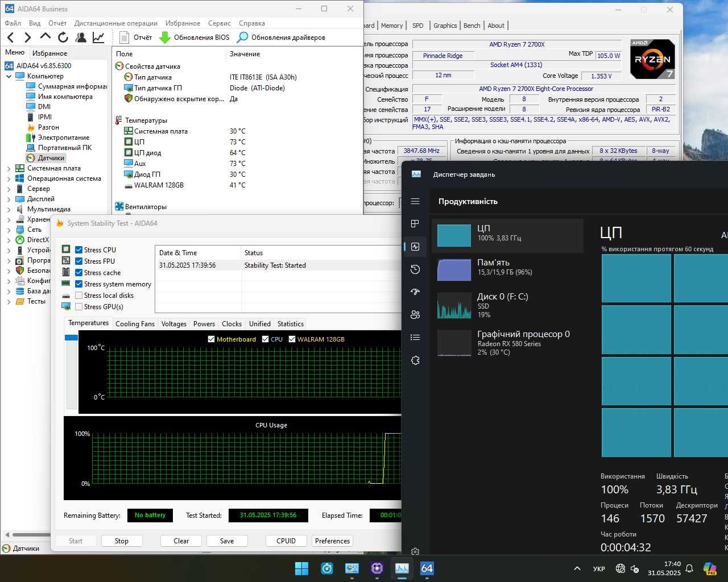Open notification bell in taskbar

689,568
